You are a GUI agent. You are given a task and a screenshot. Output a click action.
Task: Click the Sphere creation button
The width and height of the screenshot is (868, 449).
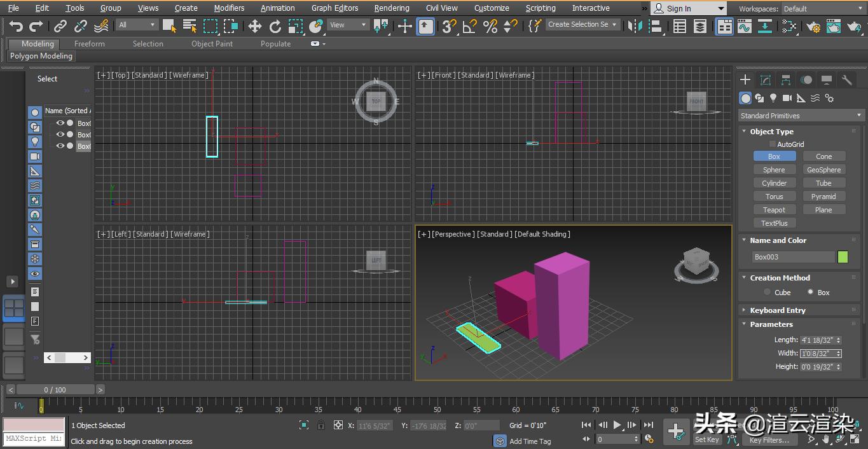[x=774, y=169]
